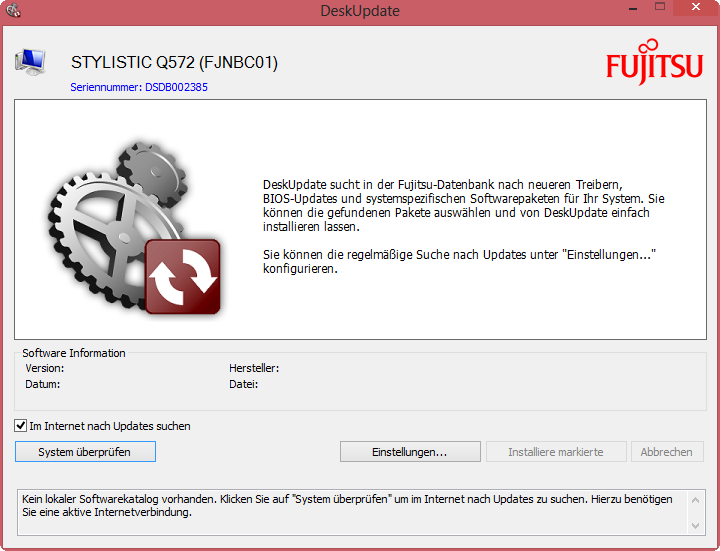Click the 'Kein lokaler Softwarekatalog vorhanden' status text
This screenshot has height=551, width=720.
point(347,506)
